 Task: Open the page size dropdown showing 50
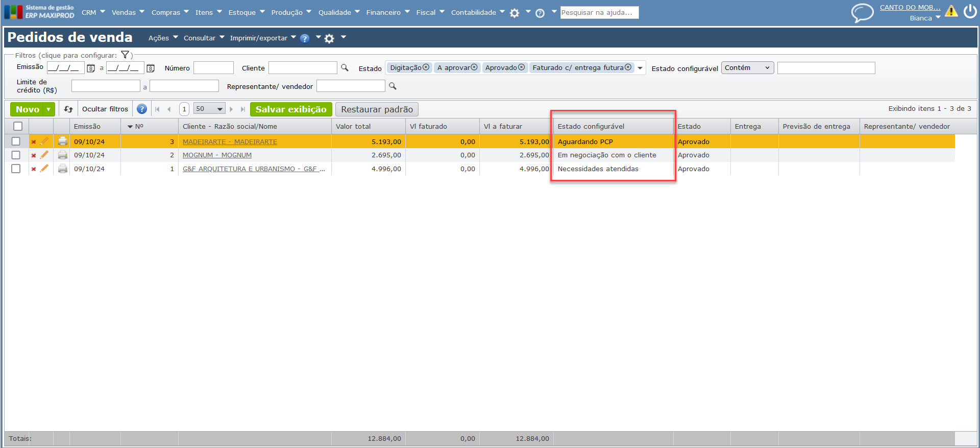210,109
